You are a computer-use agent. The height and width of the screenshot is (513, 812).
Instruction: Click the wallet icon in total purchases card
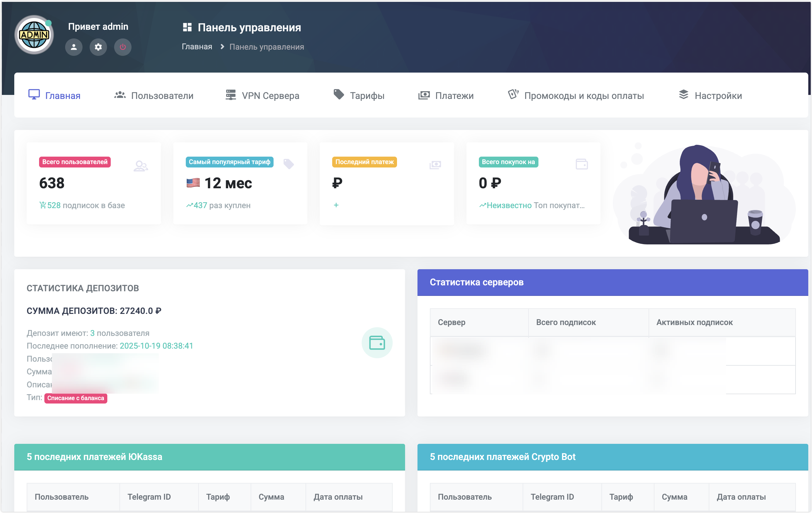pyautogui.click(x=581, y=164)
